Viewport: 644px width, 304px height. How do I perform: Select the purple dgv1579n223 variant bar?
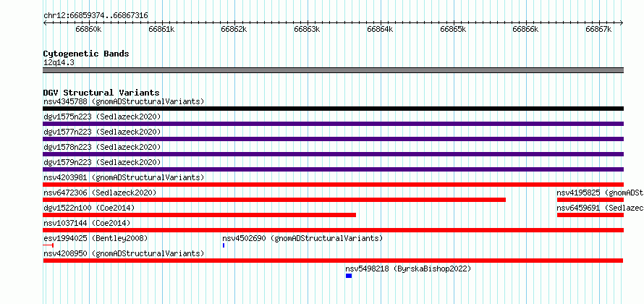point(334,169)
